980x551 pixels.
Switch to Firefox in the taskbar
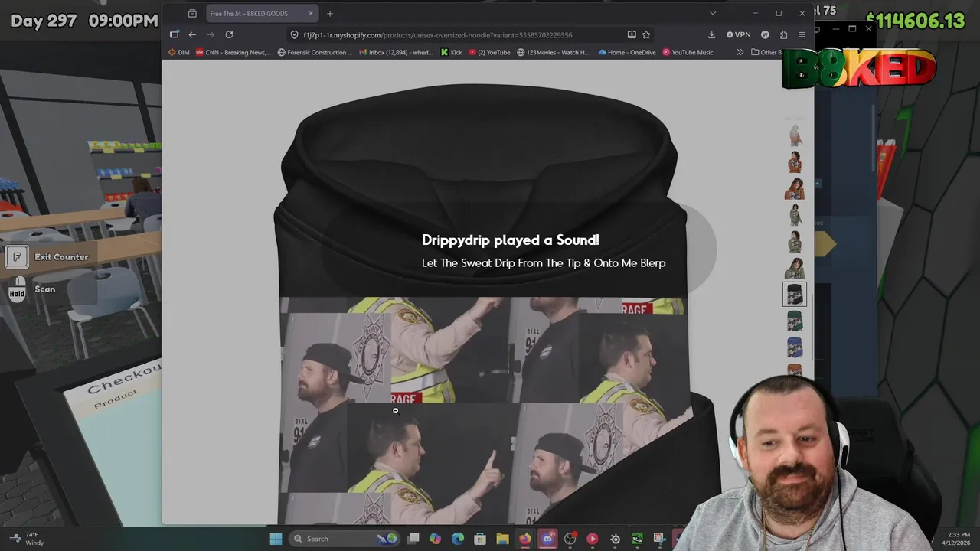(x=524, y=539)
